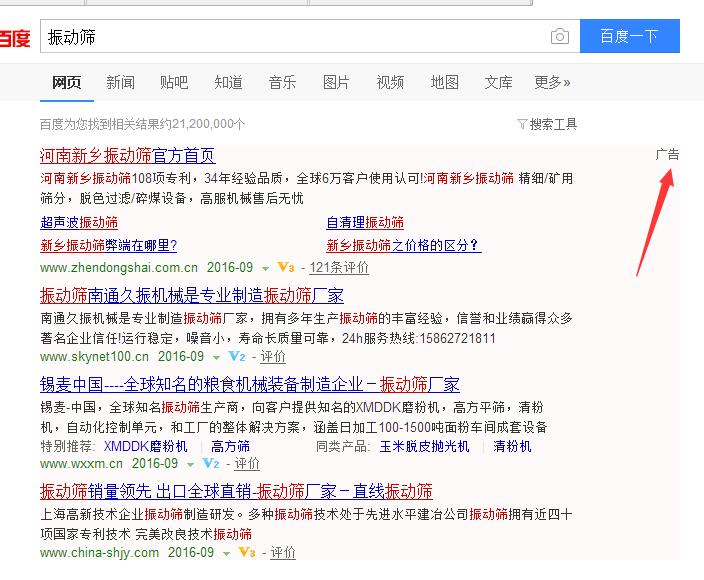Open the 更多» menu
Viewport: 704px width, 580px height.
click(x=552, y=83)
